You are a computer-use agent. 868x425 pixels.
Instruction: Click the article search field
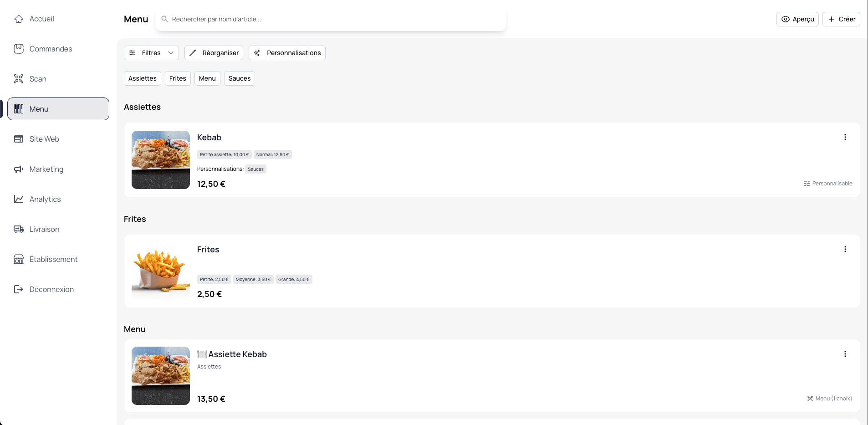[x=330, y=19]
